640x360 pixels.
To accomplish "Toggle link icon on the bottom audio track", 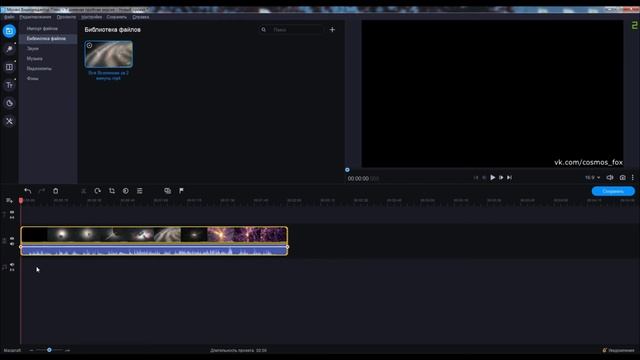I will [x=12, y=270].
